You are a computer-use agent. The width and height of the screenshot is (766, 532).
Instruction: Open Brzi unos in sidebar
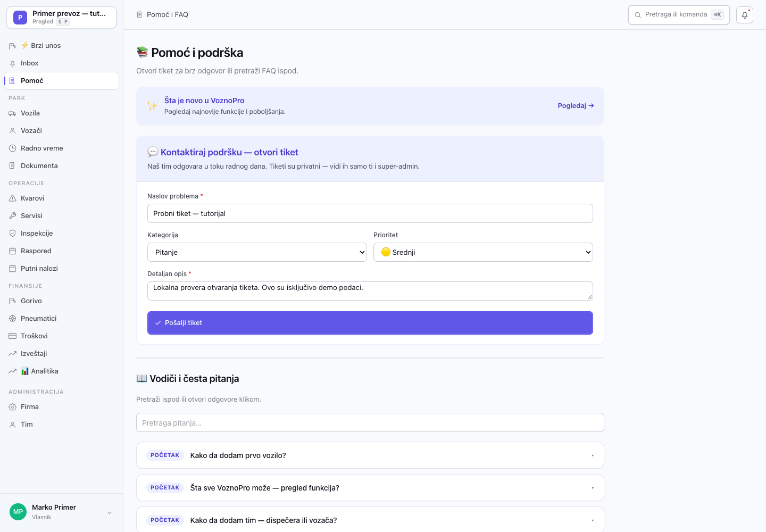[62, 46]
